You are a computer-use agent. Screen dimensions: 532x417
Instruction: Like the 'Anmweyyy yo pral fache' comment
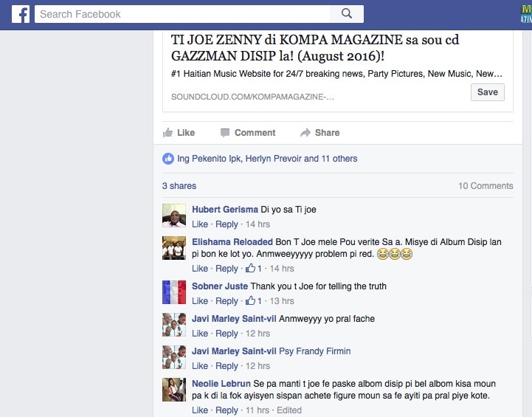(x=200, y=334)
